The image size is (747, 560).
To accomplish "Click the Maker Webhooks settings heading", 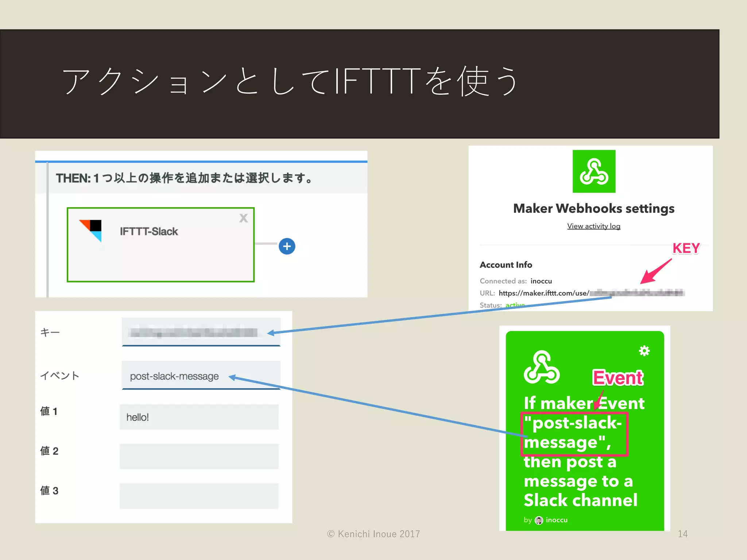I will click(x=594, y=209).
